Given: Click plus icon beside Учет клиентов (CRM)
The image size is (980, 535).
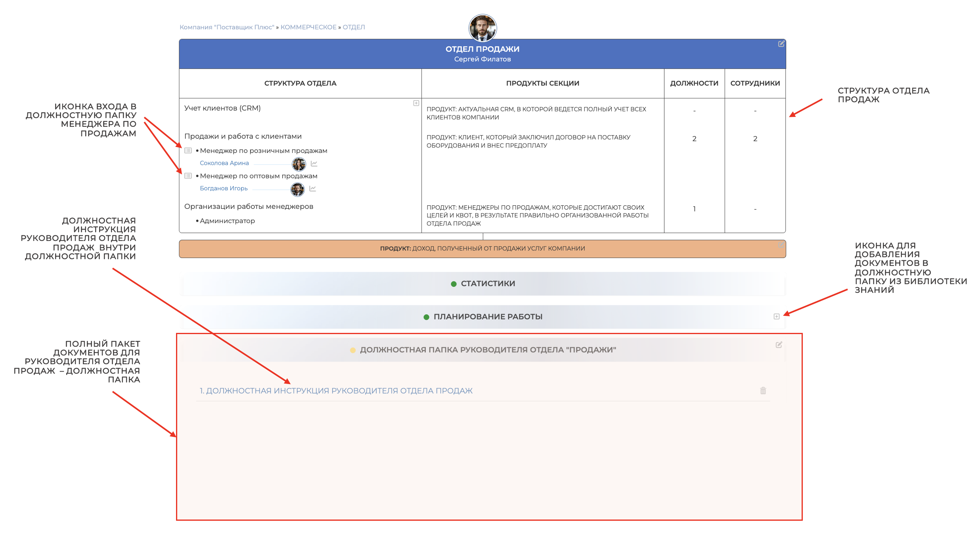Looking at the screenshot, I should click(416, 103).
